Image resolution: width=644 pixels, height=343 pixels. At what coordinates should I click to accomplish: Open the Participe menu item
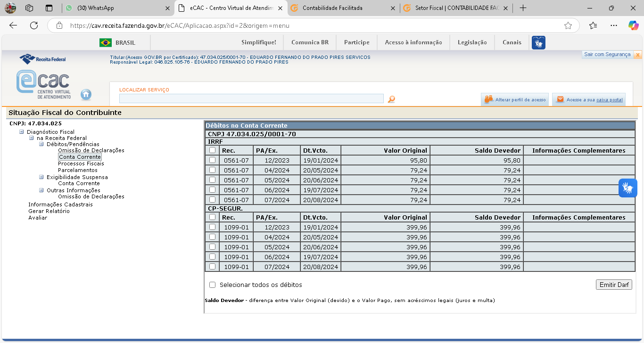tap(357, 42)
